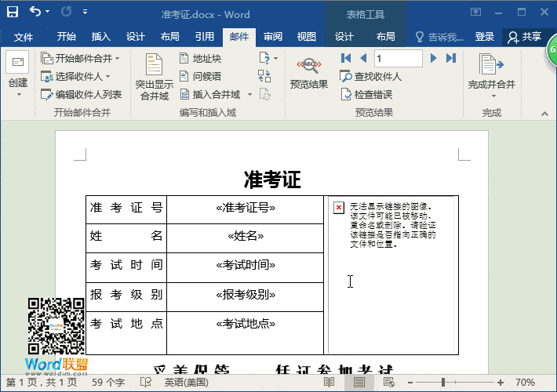Run Check for Errors (检查错误)
Screen dimensions: 557x392
point(366,95)
